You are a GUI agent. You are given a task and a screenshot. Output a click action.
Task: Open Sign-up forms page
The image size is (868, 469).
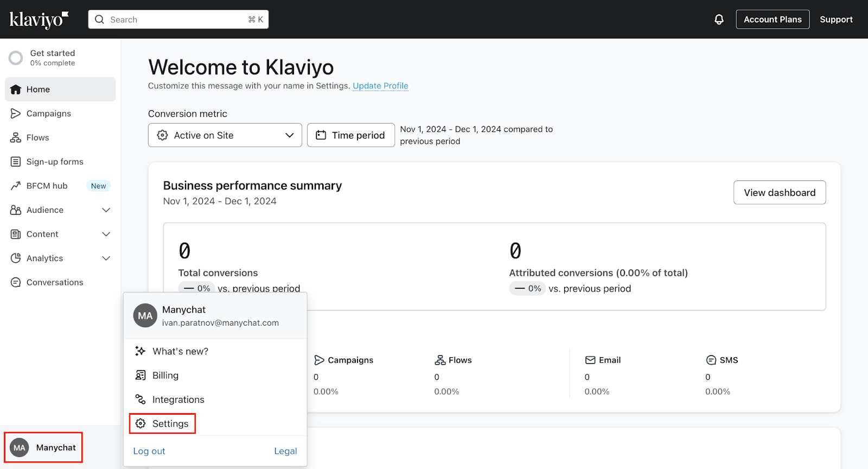point(60,162)
